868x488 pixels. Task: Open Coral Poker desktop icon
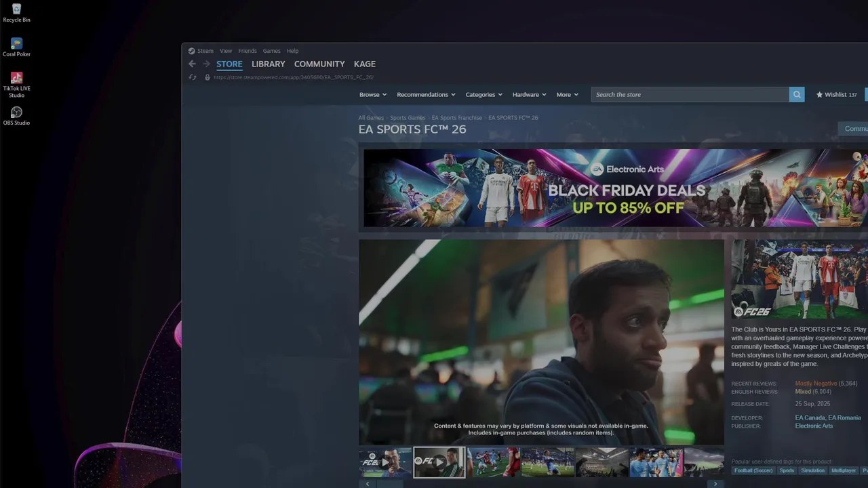click(16, 47)
